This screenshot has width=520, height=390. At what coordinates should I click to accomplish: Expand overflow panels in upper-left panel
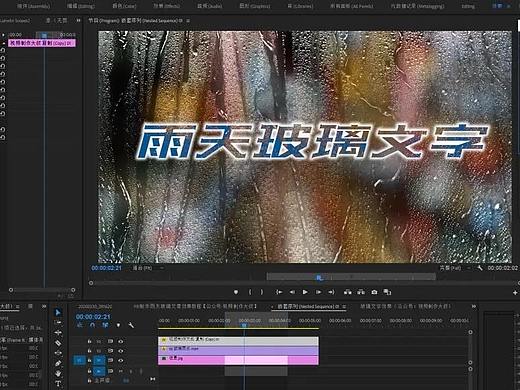point(78,20)
